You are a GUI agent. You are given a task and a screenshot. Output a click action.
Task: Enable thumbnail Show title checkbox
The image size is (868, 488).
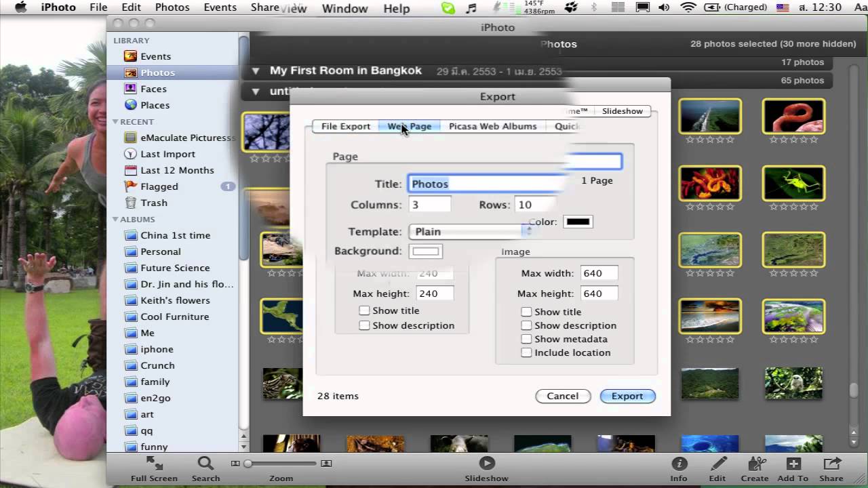[x=364, y=310]
